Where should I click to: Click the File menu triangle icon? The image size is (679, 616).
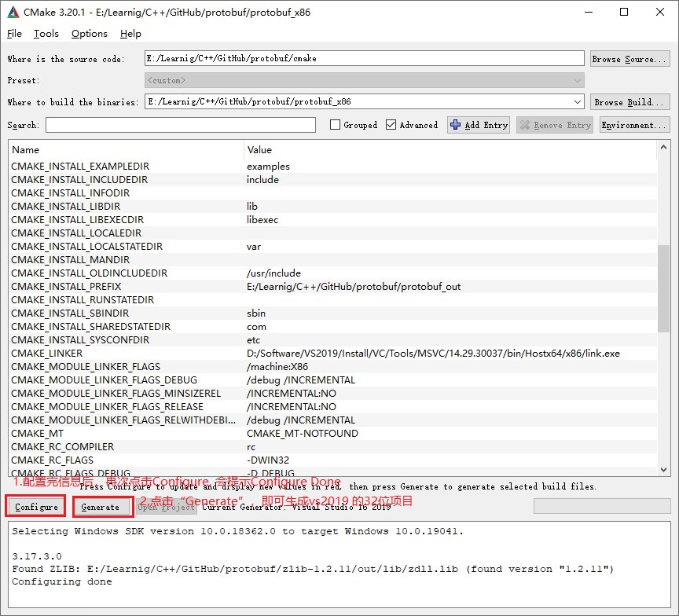[13, 34]
